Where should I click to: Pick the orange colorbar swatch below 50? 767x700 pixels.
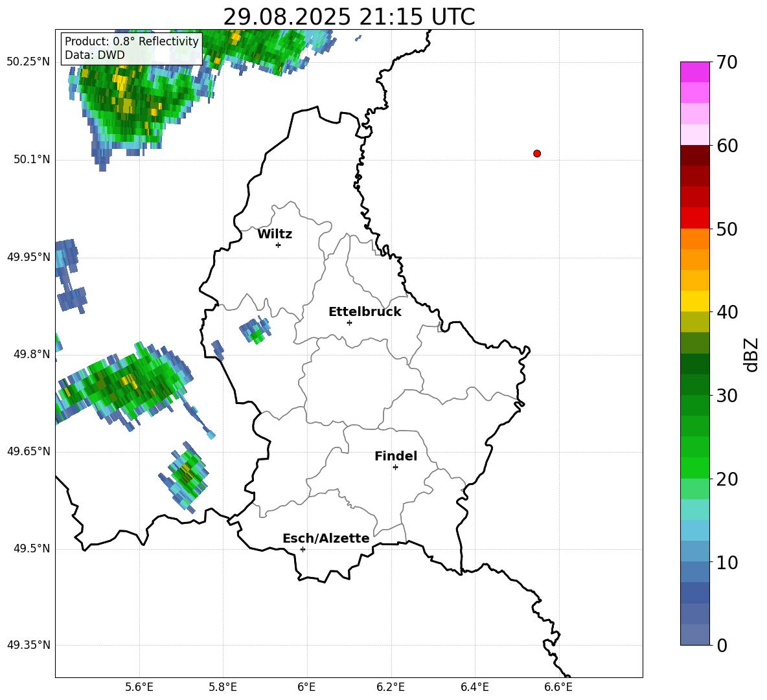pyautogui.click(x=694, y=238)
